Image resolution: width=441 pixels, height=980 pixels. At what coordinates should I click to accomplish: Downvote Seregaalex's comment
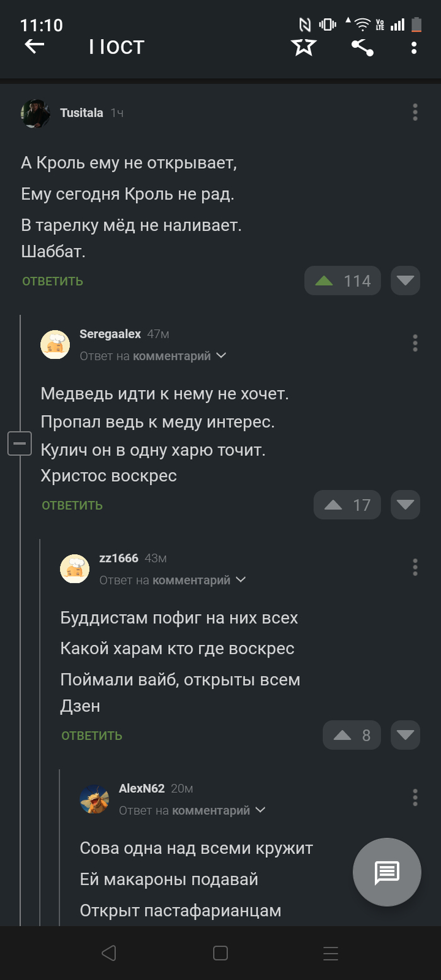(x=405, y=504)
